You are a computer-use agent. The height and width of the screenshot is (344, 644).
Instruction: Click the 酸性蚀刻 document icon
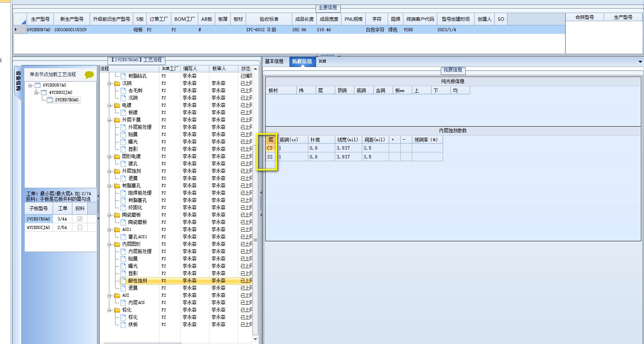point(123,281)
